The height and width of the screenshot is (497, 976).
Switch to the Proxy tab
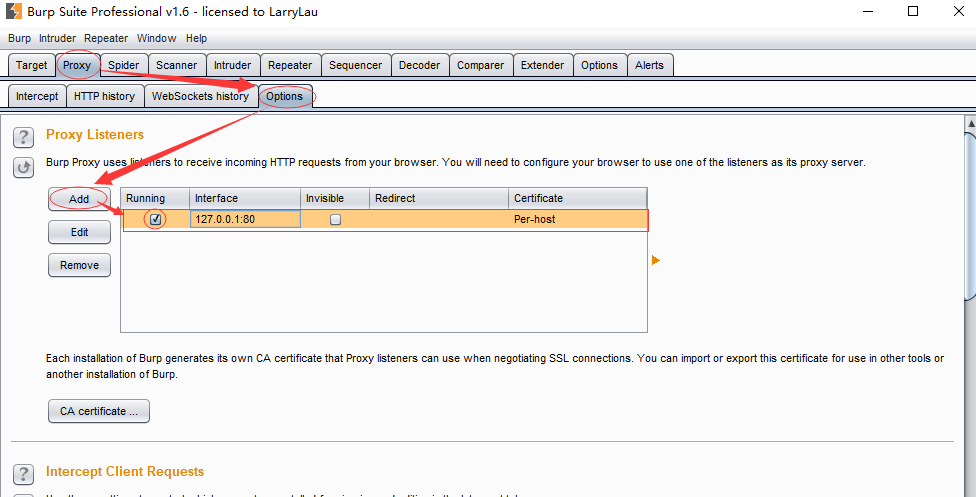[77, 65]
